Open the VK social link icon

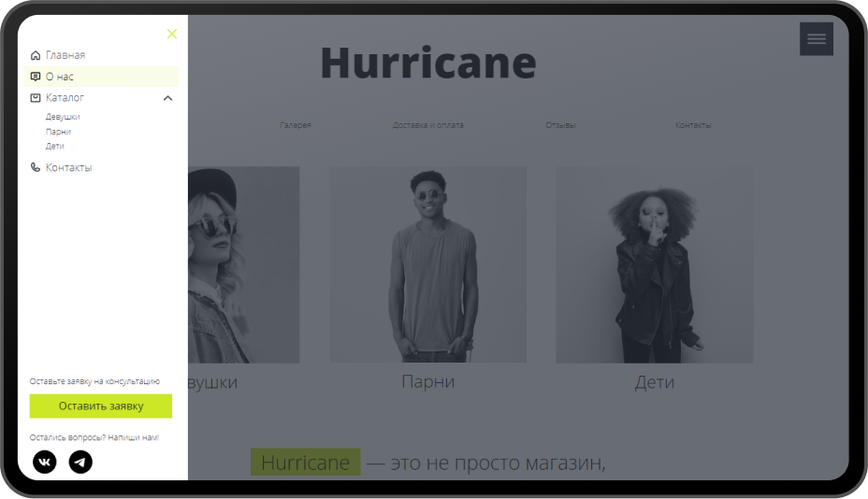[45, 462]
